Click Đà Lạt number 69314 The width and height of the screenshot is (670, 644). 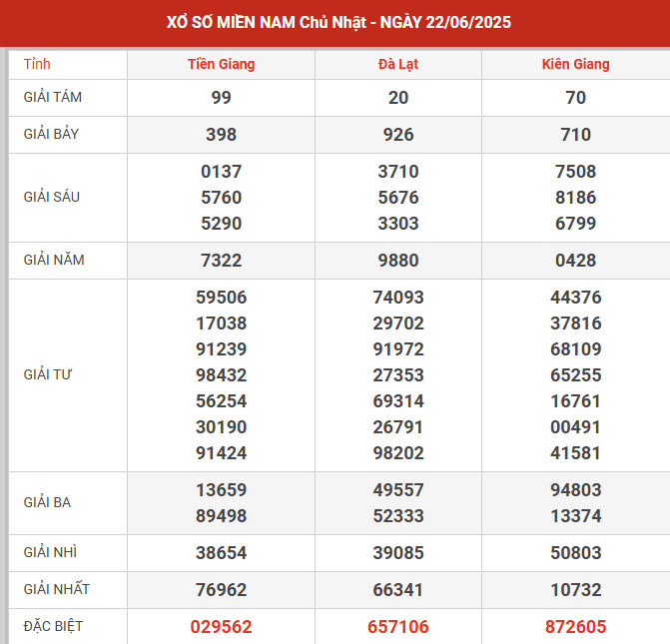click(398, 401)
